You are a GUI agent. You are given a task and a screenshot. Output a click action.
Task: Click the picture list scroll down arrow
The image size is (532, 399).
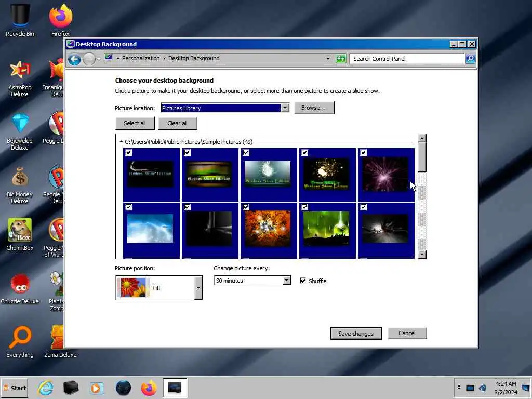click(422, 255)
